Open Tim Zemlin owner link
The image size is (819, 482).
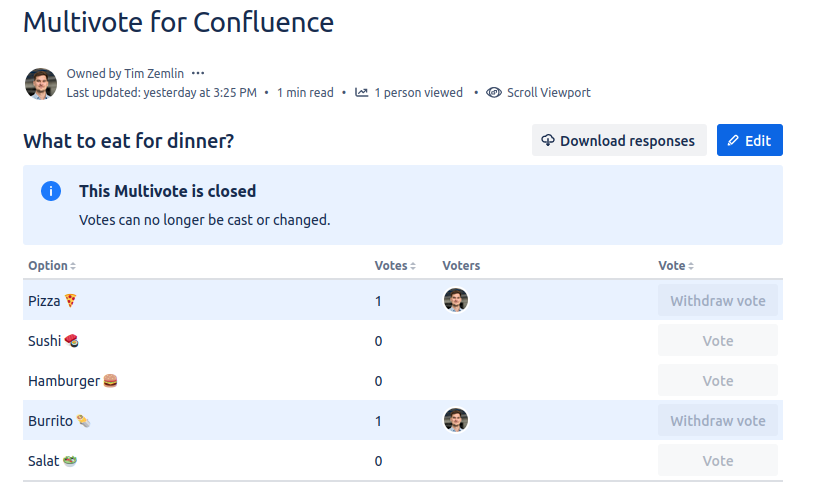coord(153,74)
